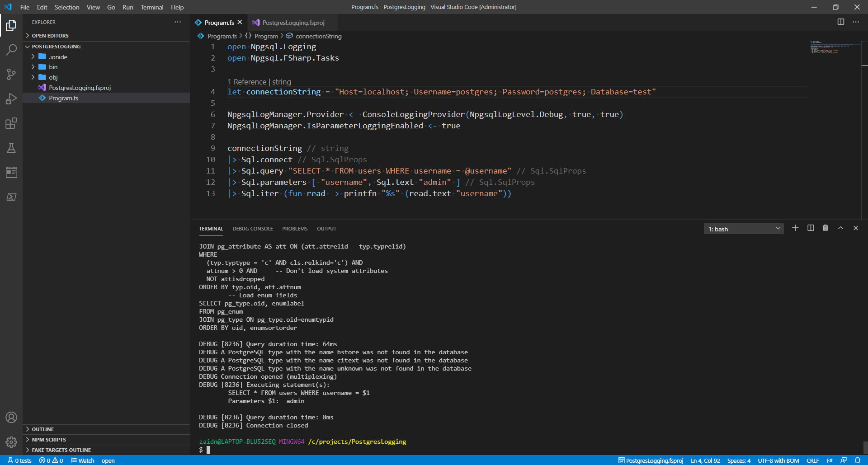Kill the terminal using the trash icon
This screenshot has height=465, width=868.
coord(825,228)
